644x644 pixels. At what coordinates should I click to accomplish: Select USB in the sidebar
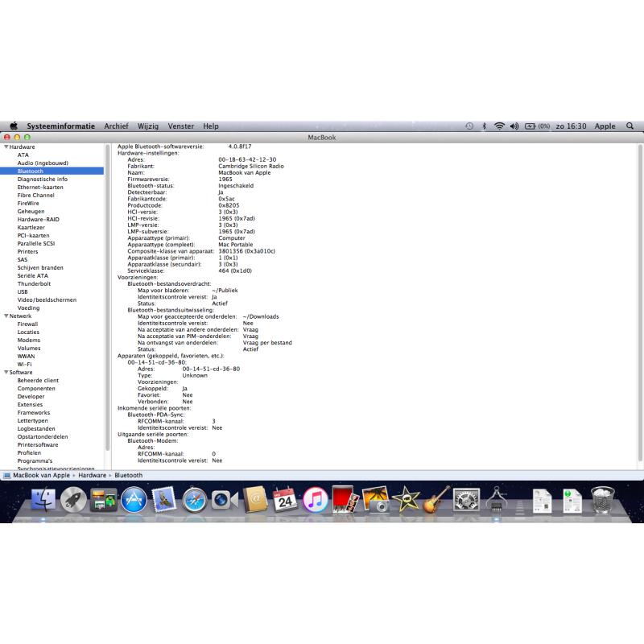(23, 291)
